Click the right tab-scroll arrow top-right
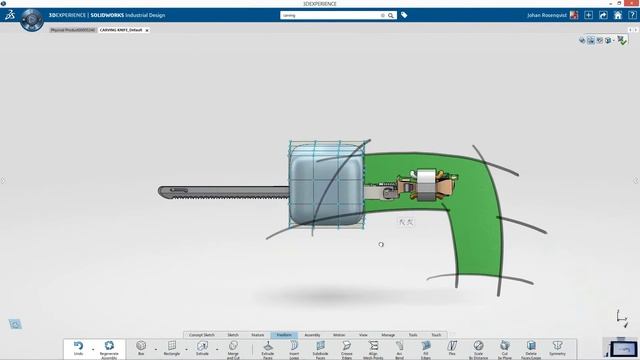This screenshot has height=360, width=640. (x=636, y=30)
